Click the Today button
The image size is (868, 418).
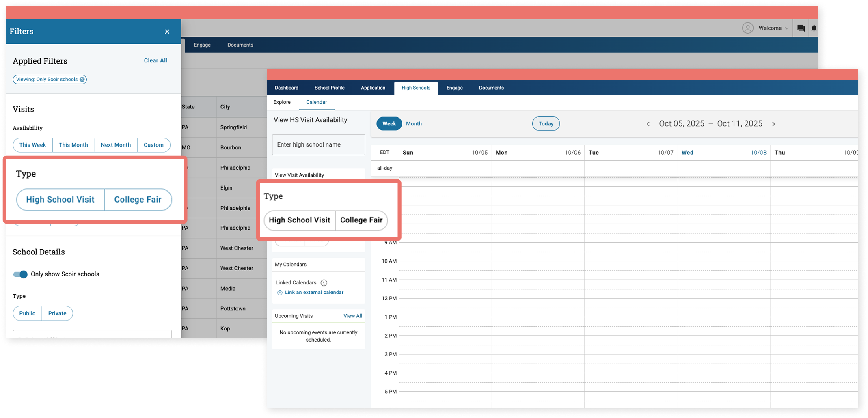click(546, 124)
